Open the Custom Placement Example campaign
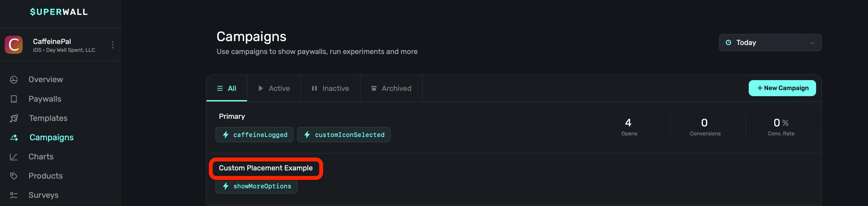 265,168
